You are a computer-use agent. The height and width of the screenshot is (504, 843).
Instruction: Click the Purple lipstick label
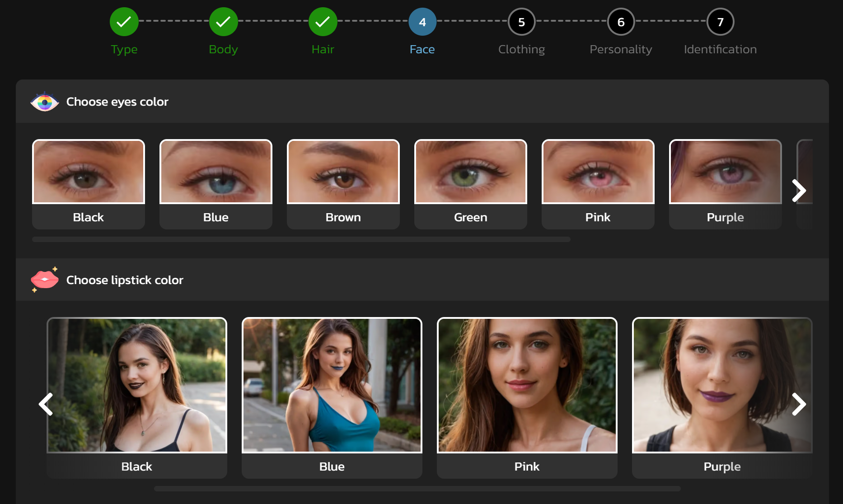tap(722, 467)
